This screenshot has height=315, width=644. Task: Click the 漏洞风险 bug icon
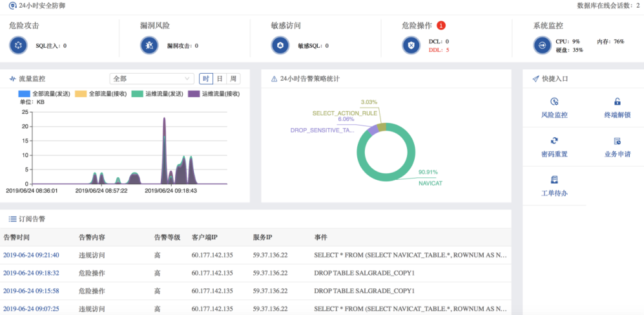point(149,45)
